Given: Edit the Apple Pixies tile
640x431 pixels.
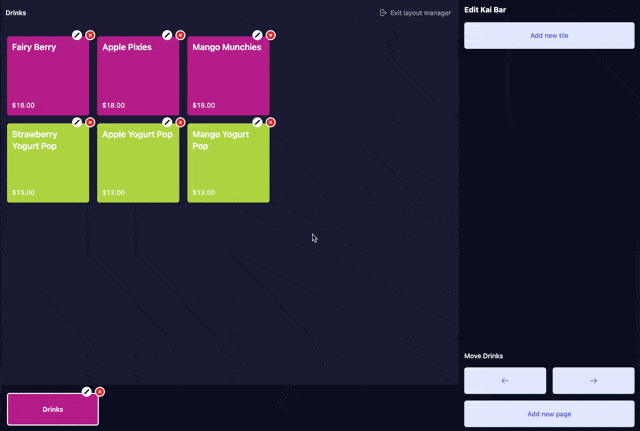Looking at the screenshot, I should tap(167, 35).
